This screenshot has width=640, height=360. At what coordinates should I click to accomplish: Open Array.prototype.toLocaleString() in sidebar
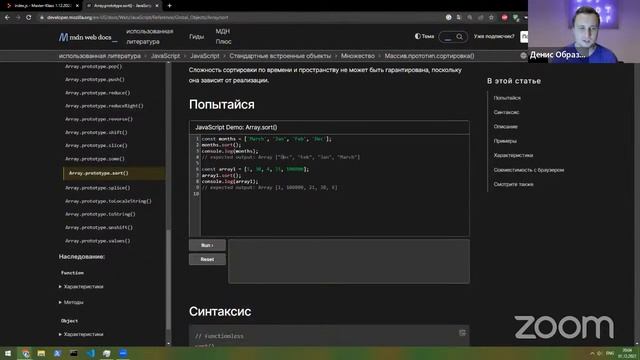[108, 201]
